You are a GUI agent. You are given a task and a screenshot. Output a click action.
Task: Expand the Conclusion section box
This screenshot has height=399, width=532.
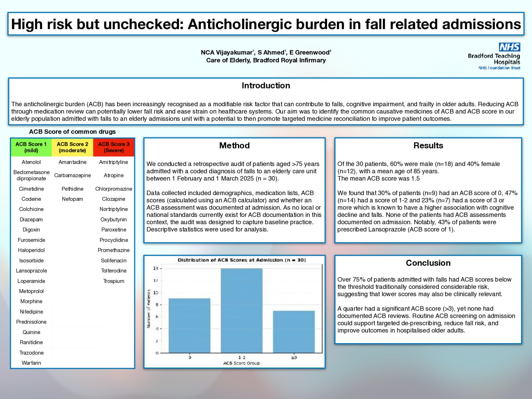click(428, 263)
